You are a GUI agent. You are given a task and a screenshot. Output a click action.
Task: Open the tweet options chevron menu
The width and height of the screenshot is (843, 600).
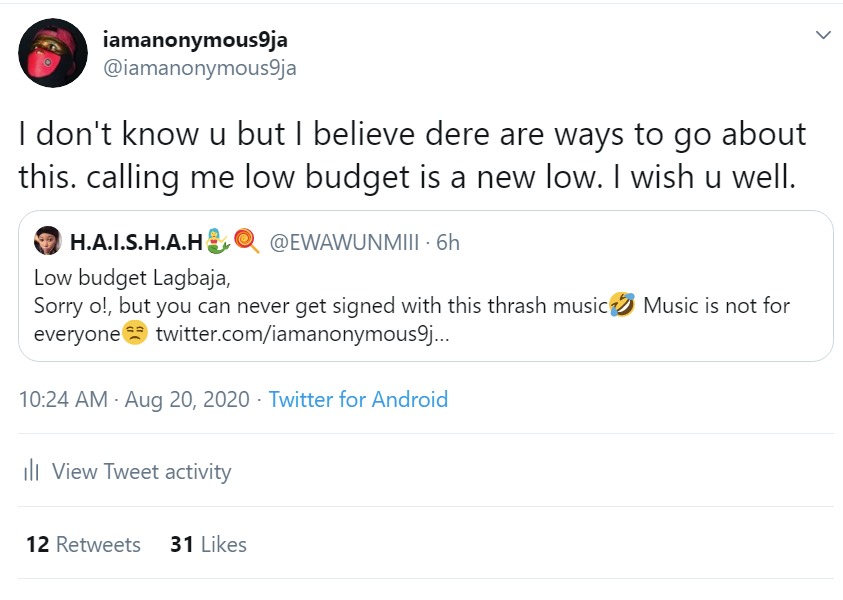point(823,35)
